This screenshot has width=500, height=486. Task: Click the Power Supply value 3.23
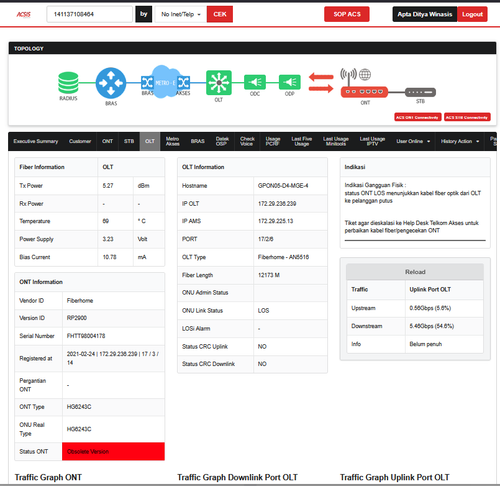[x=108, y=239]
